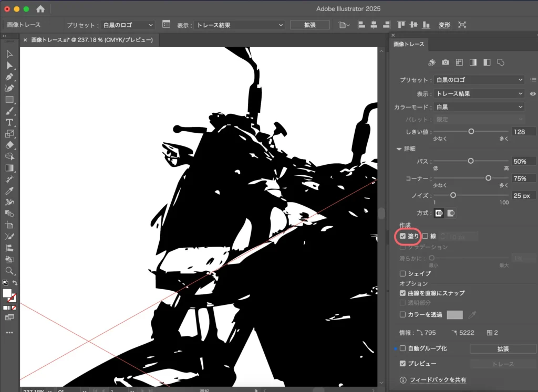Collapse the 詳細 section triangle
Image resolution: width=538 pixels, height=392 pixels.
[x=399, y=149]
